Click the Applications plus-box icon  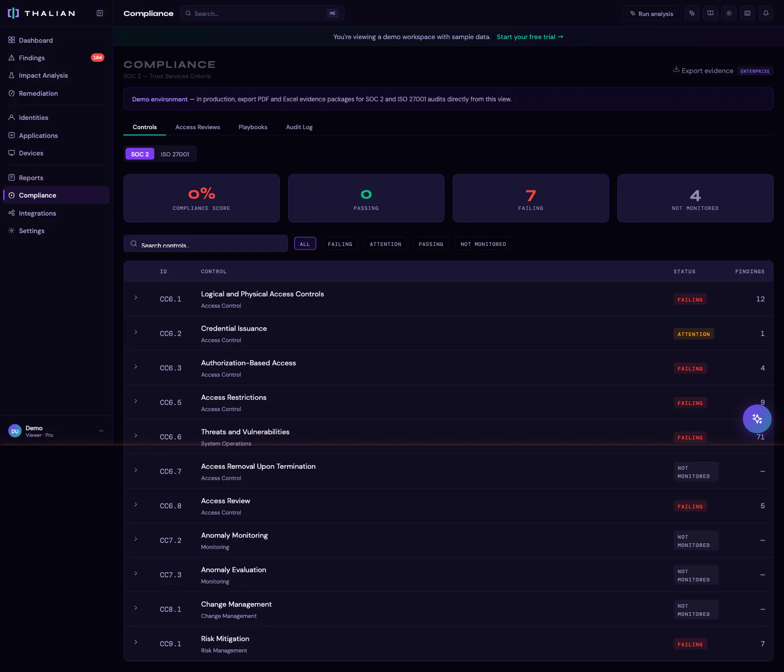coord(11,135)
